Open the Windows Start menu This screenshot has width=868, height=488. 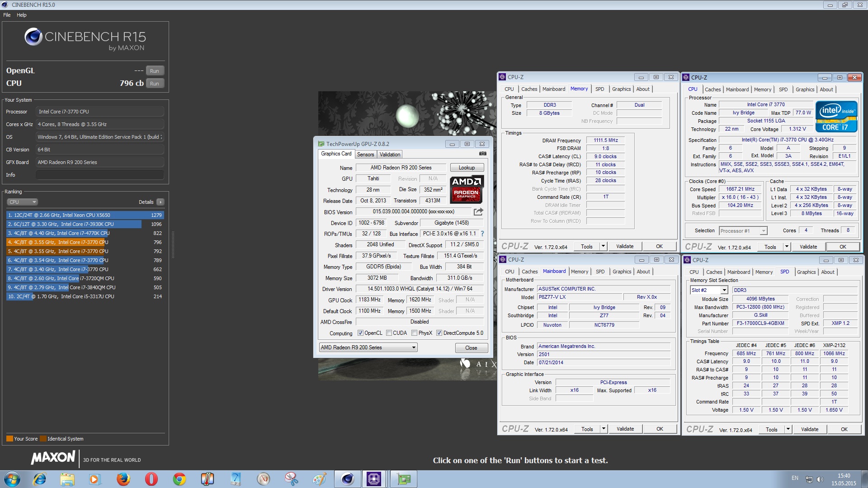pyautogui.click(x=12, y=479)
